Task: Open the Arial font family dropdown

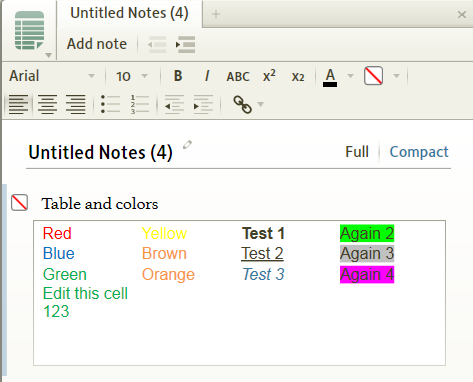Action: [x=52, y=76]
